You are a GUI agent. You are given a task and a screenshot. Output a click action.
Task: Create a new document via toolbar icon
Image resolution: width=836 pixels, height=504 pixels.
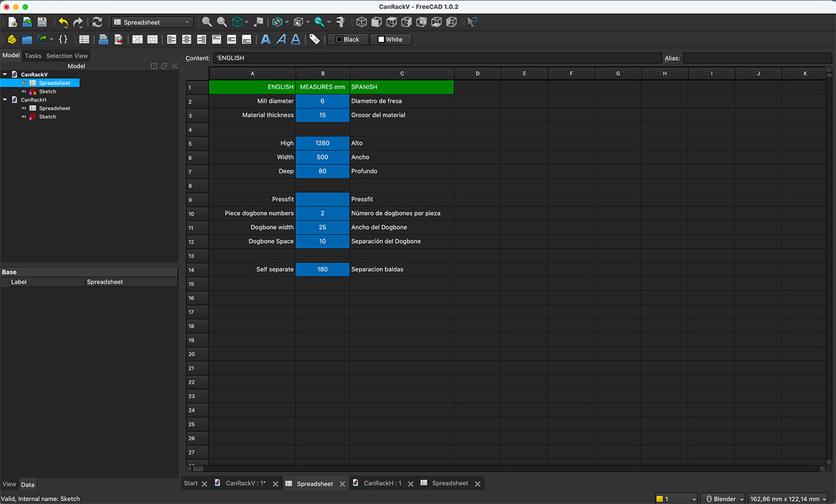pos(12,22)
